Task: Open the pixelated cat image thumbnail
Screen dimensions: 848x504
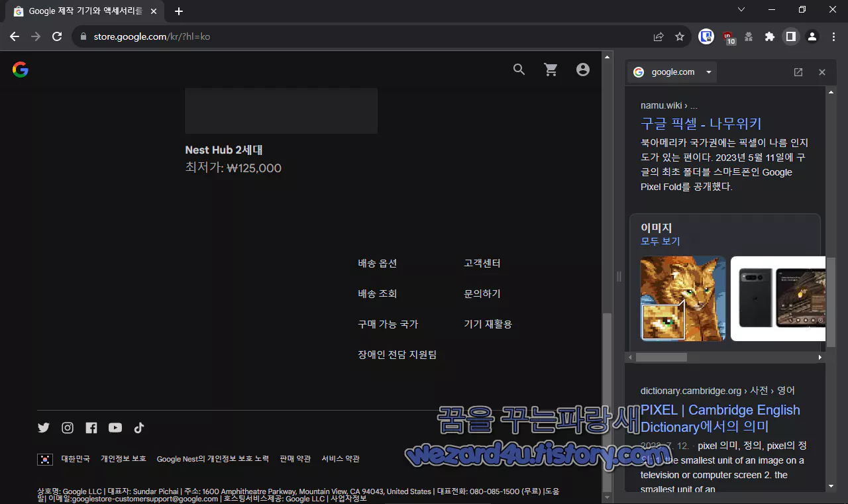Action: coord(683,299)
